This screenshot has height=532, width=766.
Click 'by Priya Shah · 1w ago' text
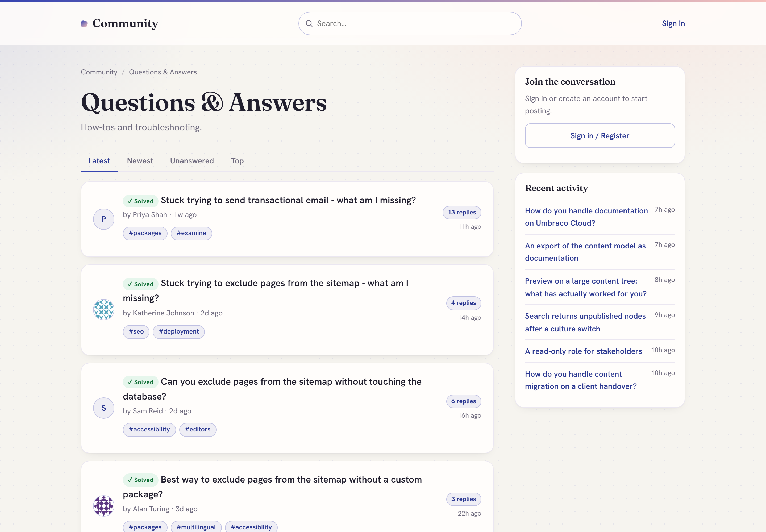(x=160, y=215)
